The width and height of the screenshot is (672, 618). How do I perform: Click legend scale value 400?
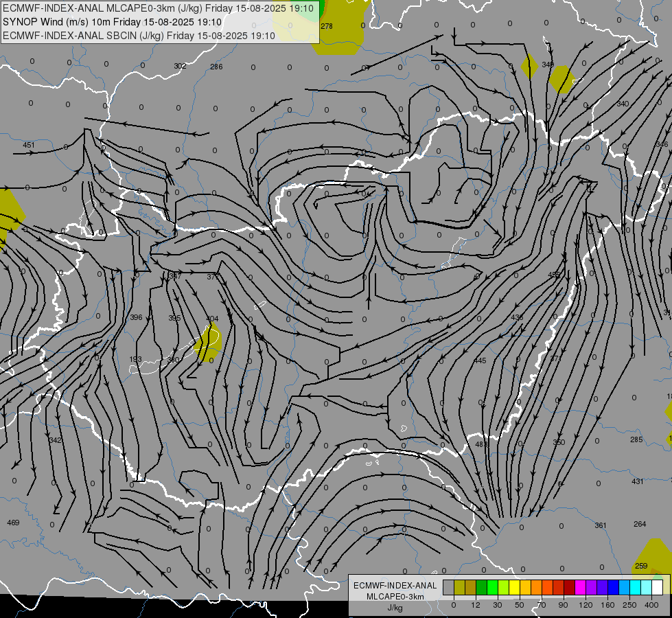pyautogui.click(x=651, y=605)
